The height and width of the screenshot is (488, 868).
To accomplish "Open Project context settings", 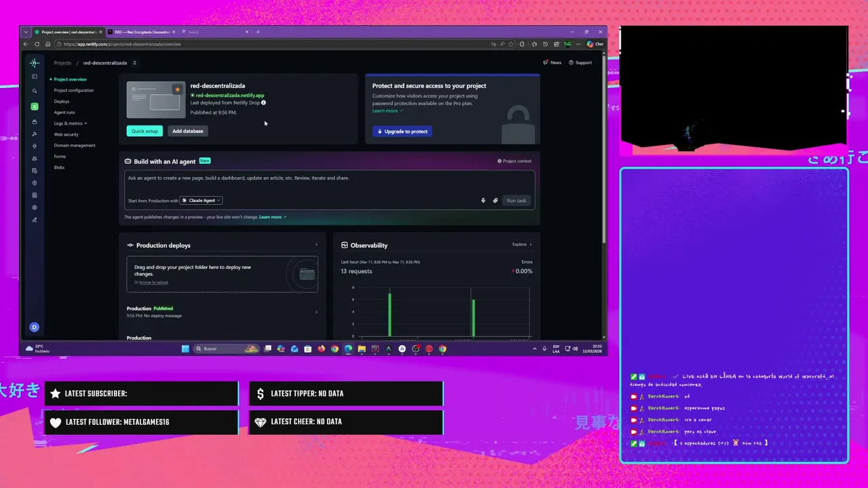I will pos(514,161).
